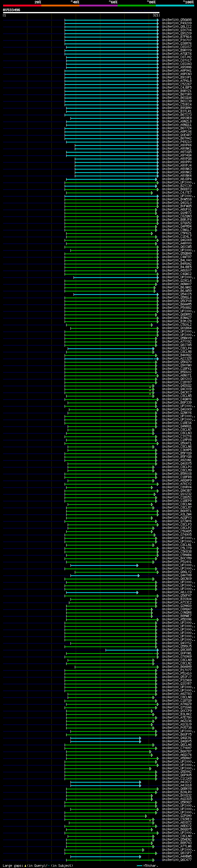Select the UniRef100_B7FN14 entry
Viewport: 197px width, 868px height.
pyautogui.click(x=177, y=37)
